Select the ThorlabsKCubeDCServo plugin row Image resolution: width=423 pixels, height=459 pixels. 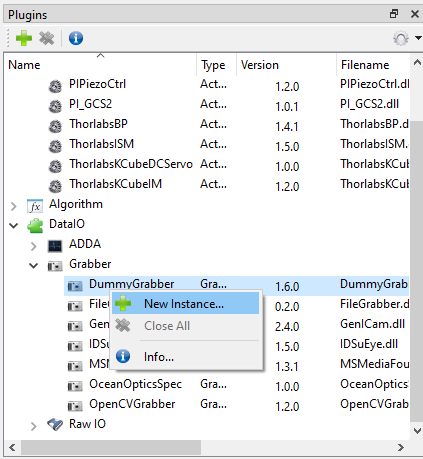[207, 164]
